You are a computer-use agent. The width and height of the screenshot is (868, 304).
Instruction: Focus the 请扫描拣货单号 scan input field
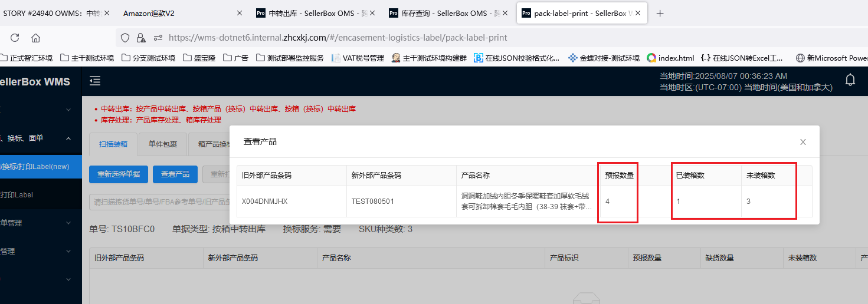pos(159,202)
